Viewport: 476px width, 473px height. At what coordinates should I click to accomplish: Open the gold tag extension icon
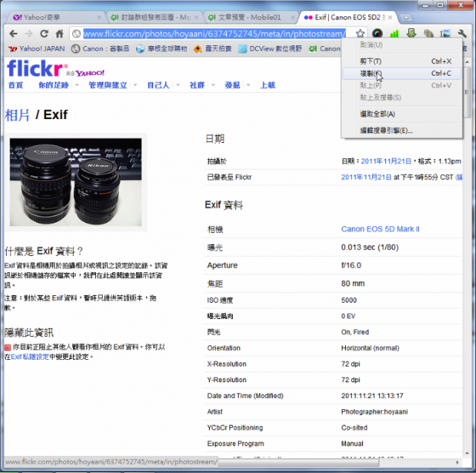click(x=428, y=33)
